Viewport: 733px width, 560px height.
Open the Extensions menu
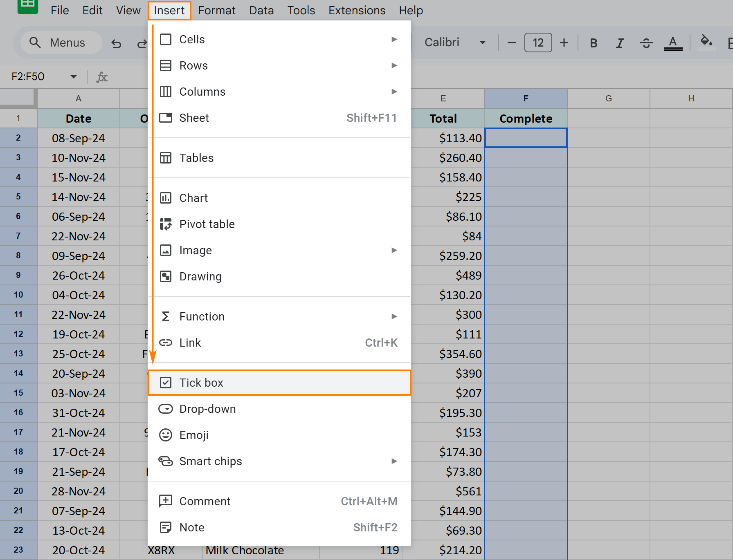357,10
